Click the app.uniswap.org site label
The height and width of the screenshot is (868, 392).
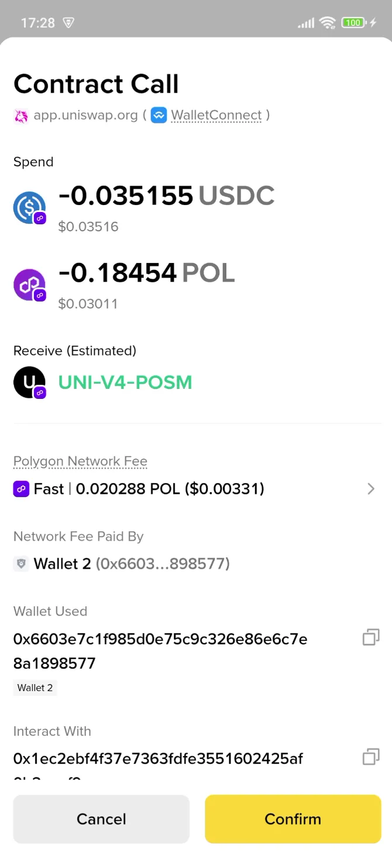85,115
